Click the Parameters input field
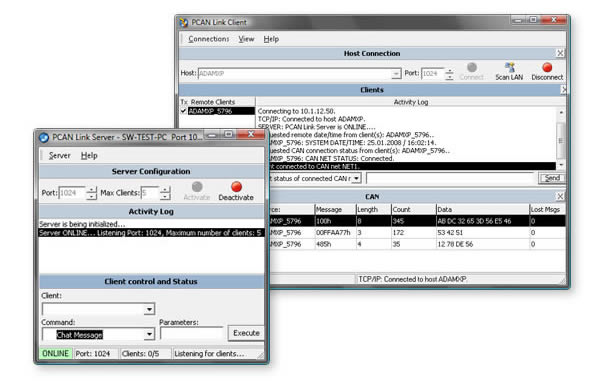600x384 pixels. tap(192, 334)
